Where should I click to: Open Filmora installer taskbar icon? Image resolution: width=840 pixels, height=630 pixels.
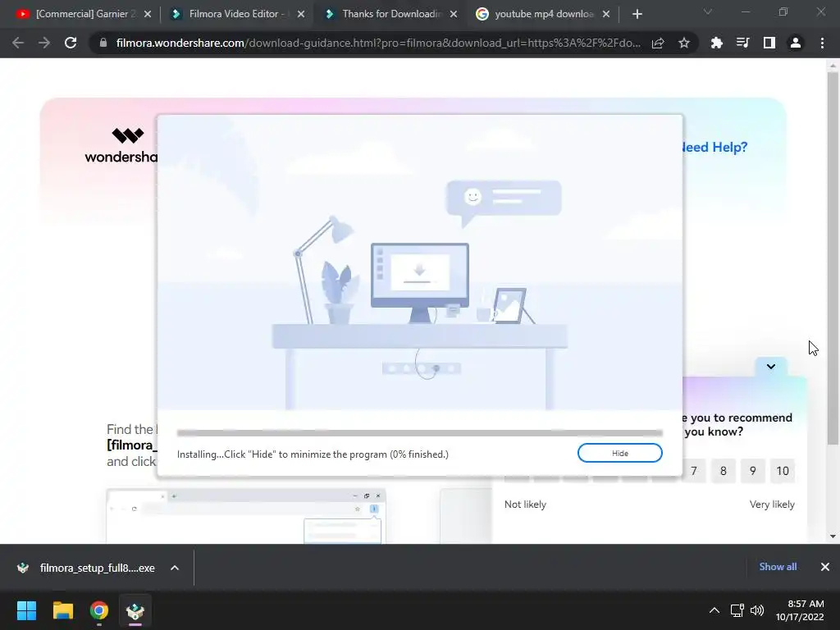tap(135, 610)
